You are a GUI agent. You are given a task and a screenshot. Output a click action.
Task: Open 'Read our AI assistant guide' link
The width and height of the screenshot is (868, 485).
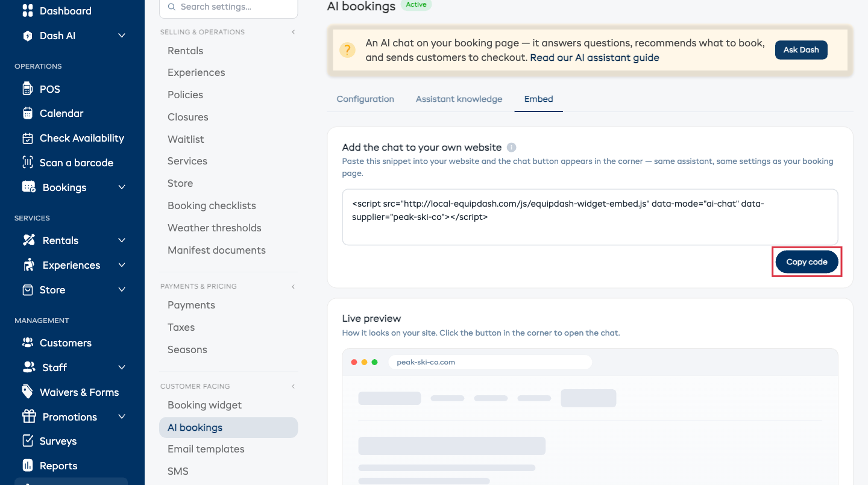pyautogui.click(x=595, y=58)
